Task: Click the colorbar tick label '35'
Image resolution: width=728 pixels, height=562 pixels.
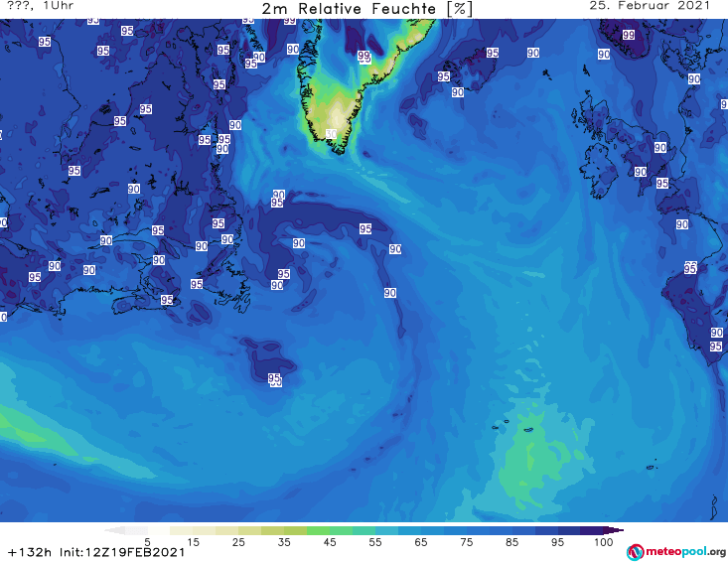Action: click(284, 542)
